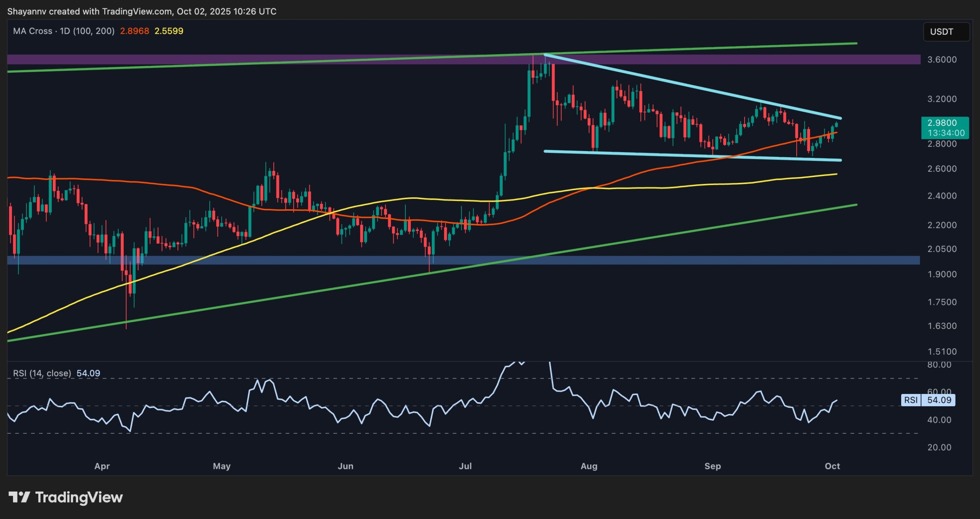Click the Oct label on time axis
The width and height of the screenshot is (980, 519).
click(832, 467)
